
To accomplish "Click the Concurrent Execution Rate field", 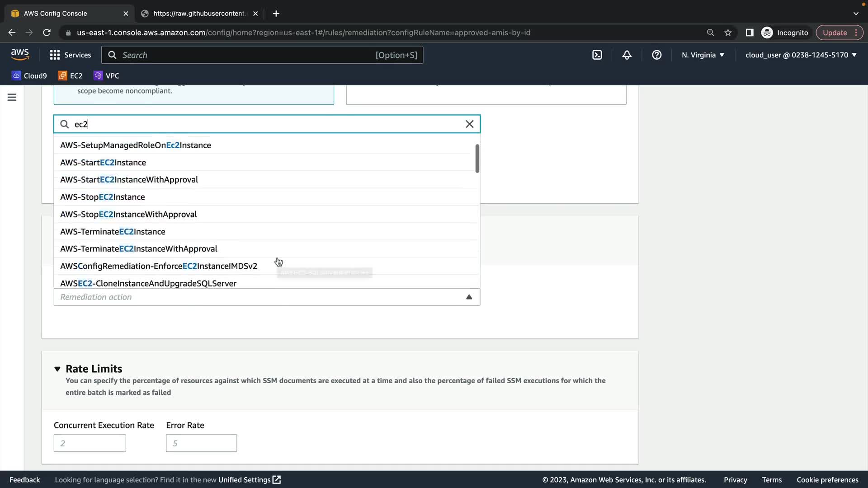I will 90,443.
